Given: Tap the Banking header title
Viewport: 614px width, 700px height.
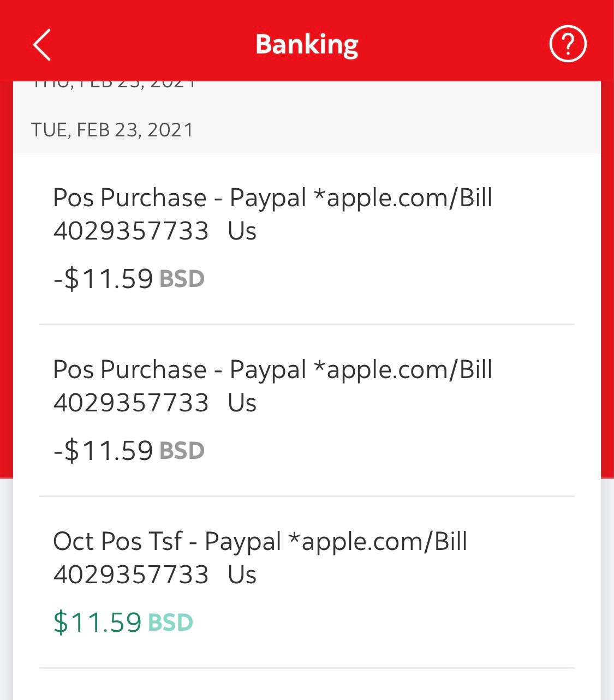Looking at the screenshot, I should [307, 44].
